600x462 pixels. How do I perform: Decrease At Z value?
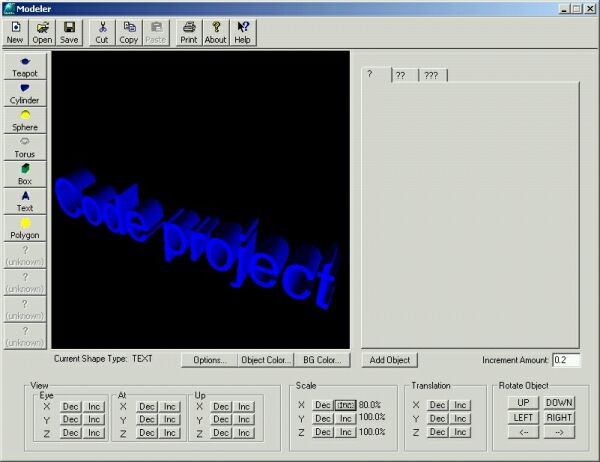147,433
